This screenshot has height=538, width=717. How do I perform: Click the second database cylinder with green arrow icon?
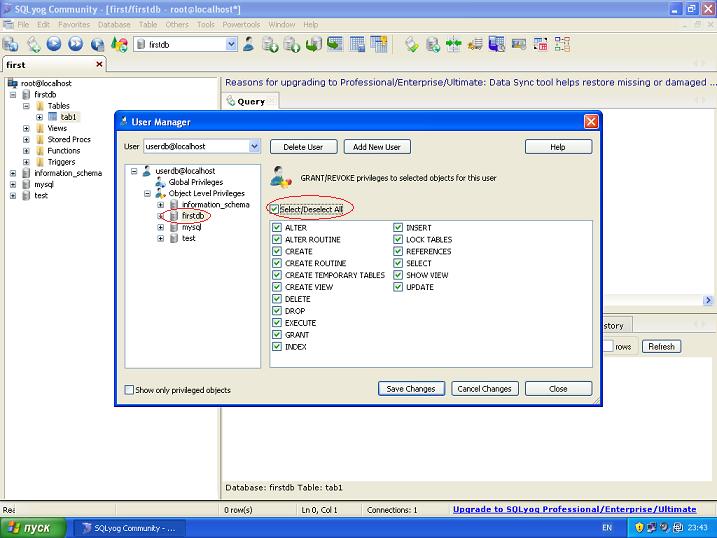coord(292,44)
